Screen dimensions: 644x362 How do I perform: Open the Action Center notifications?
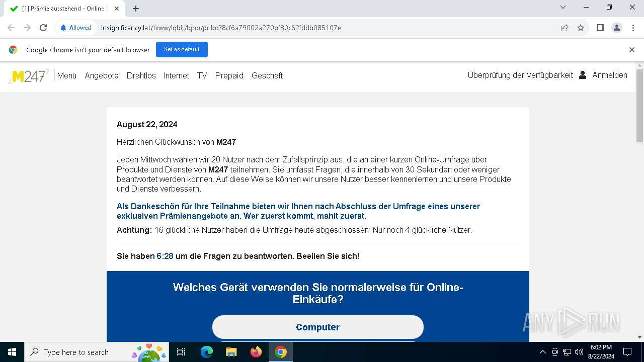click(627, 352)
